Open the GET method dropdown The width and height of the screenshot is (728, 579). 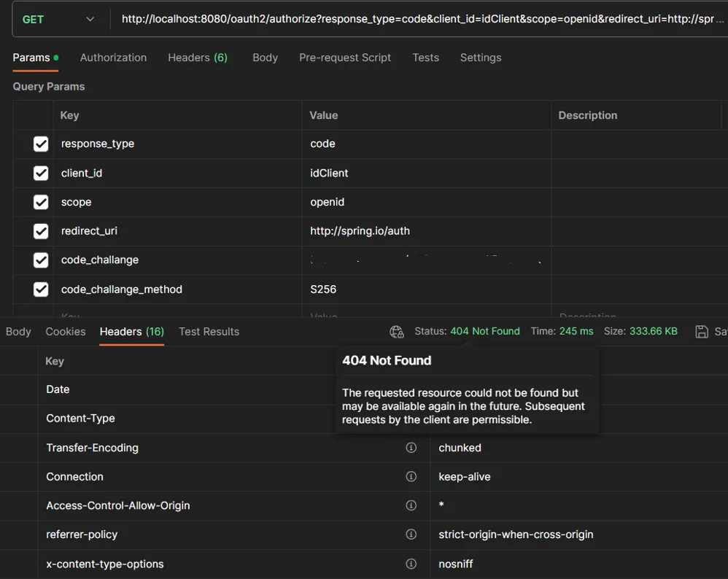58,20
